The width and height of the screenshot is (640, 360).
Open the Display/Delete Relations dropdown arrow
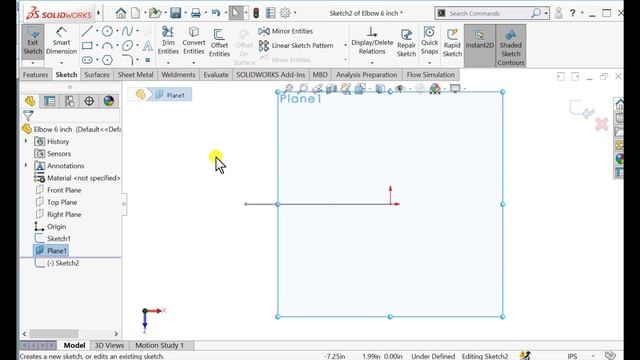372,63
